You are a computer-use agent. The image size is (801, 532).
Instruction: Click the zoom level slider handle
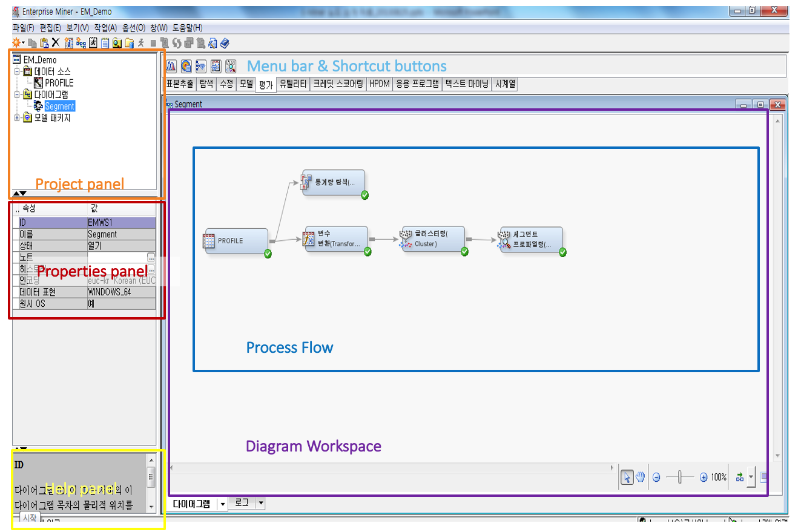(679, 477)
